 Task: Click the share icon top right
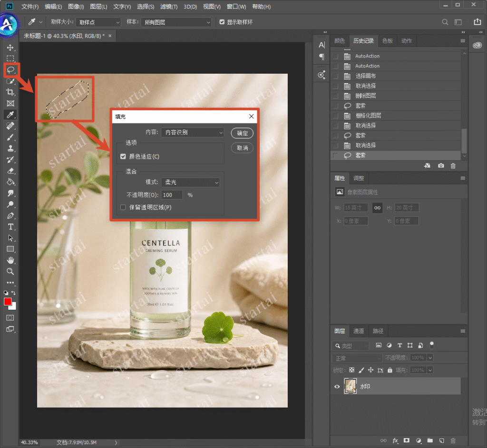[477, 22]
